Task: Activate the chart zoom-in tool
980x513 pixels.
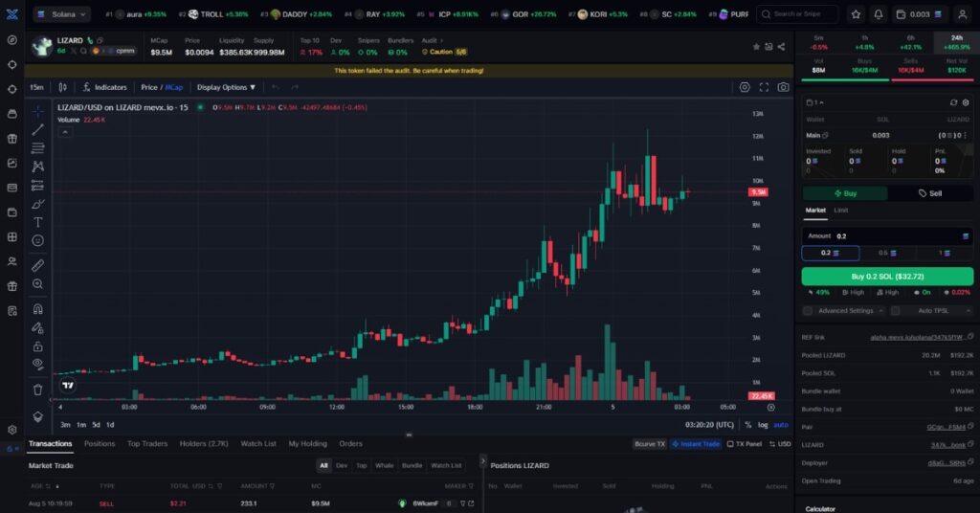Action: click(x=38, y=284)
